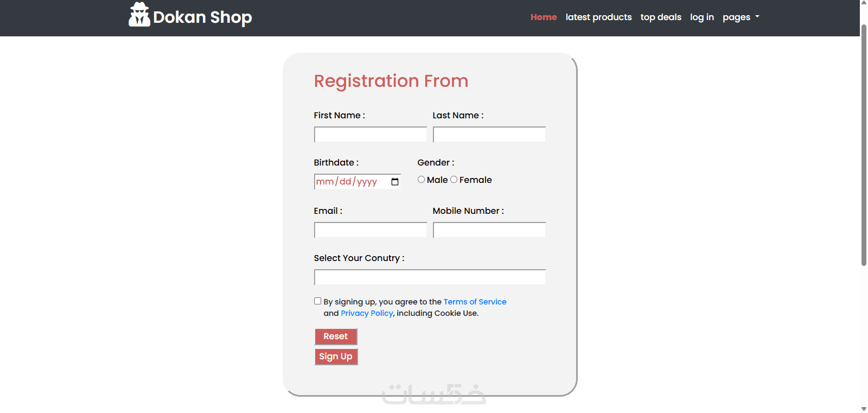Click the Dokan Shop logo icon
Screen dimensions: 868x413
[x=139, y=15]
